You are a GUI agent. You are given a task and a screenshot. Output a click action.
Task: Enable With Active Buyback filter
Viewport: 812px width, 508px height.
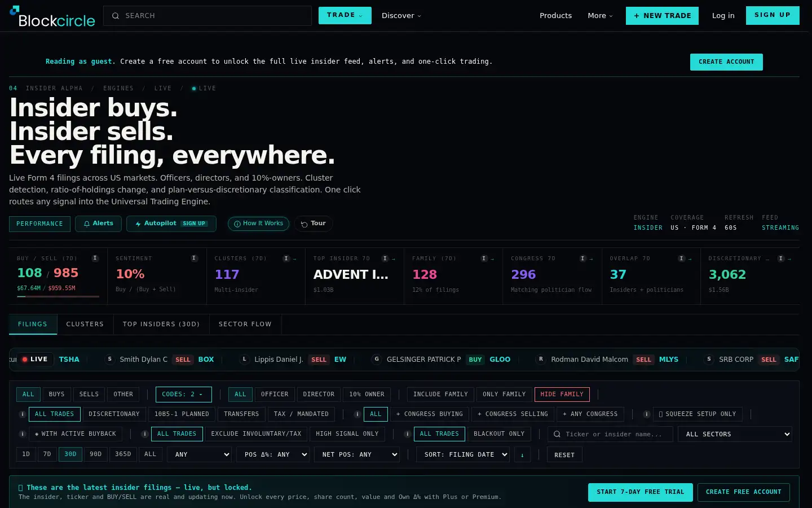tap(76, 434)
